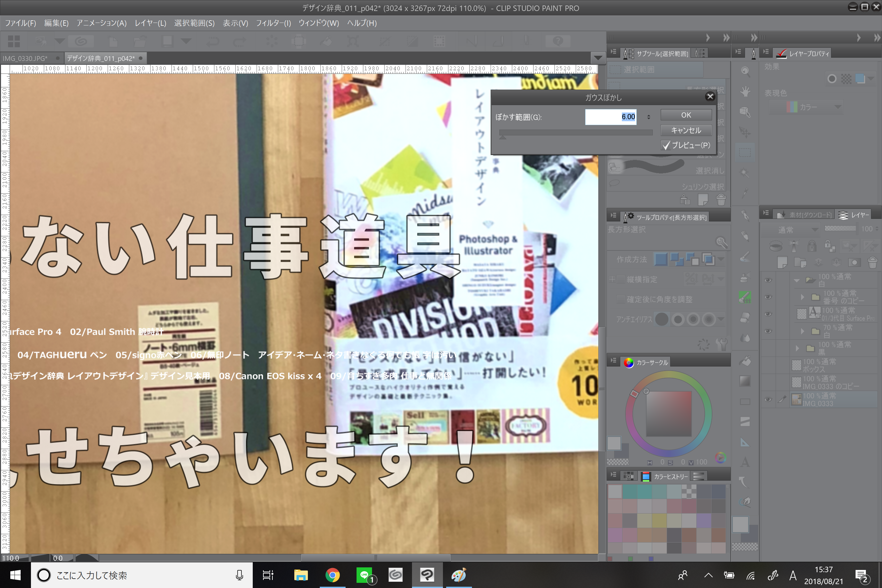Viewport: 882px width, 588px height.
Task: Select the Gradient tool
Action: (x=745, y=381)
